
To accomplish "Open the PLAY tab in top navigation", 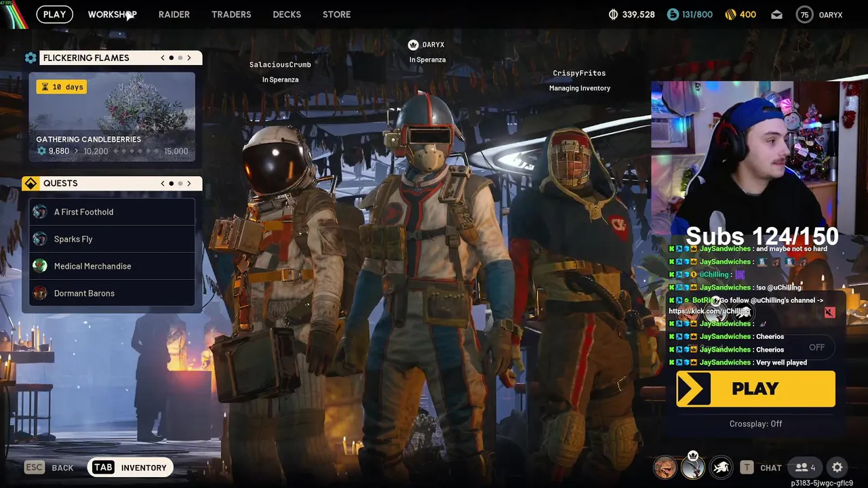I will coord(54,14).
